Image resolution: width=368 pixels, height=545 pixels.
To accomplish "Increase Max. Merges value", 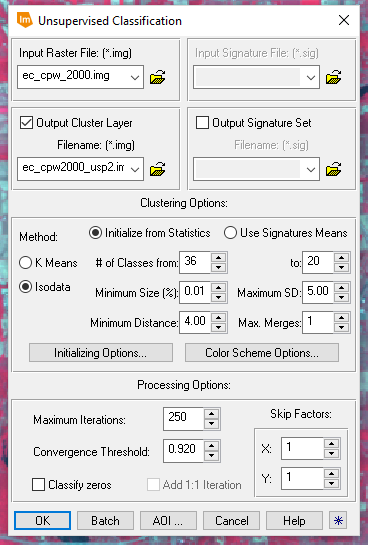I will (342, 318).
